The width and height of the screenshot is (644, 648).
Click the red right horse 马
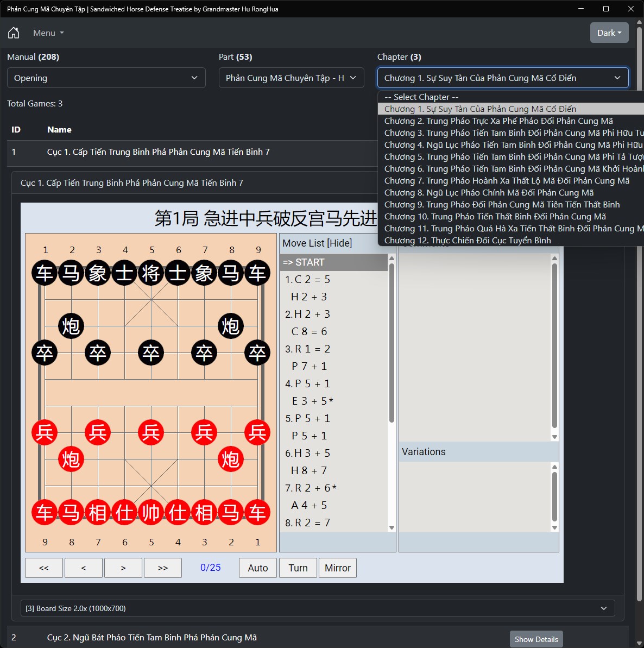click(x=231, y=512)
